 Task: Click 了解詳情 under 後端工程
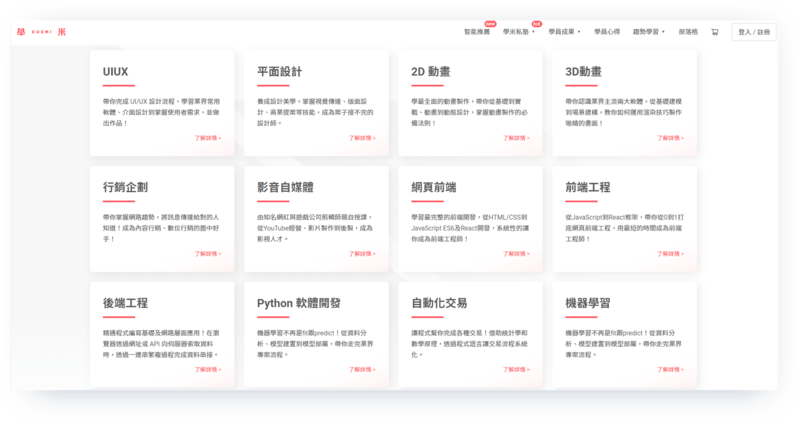(208, 369)
